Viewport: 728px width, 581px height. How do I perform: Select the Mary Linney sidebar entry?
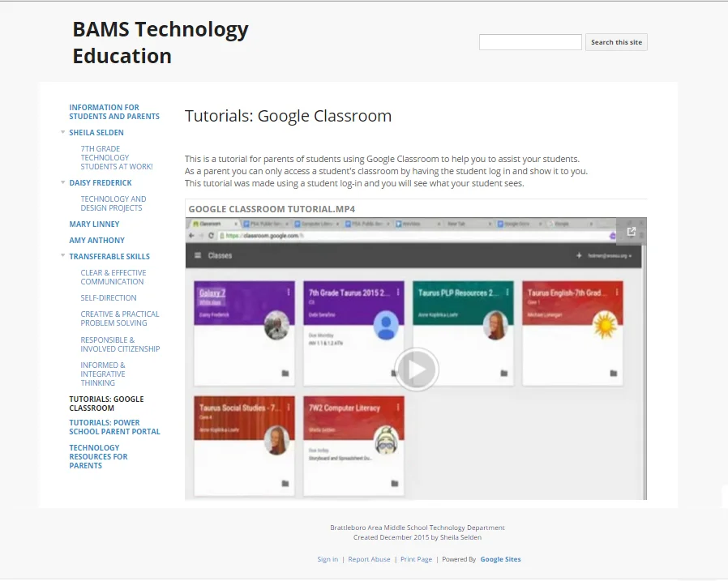click(x=96, y=224)
